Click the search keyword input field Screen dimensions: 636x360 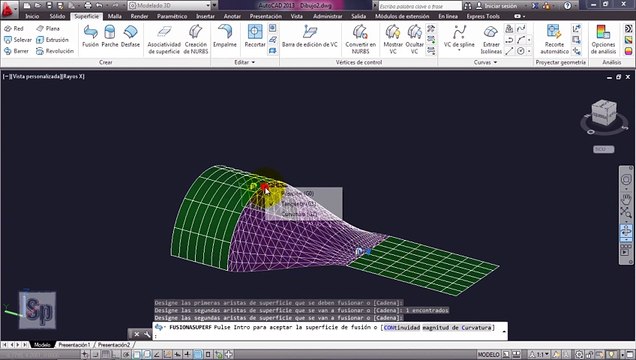[x=420, y=6]
